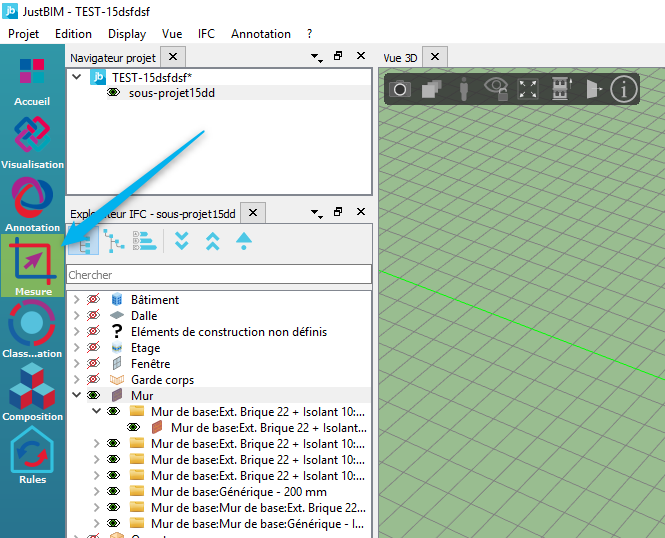This screenshot has width=665, height=538.
Task: Select the hierarchy tree view icon
Action: (114, 241)
